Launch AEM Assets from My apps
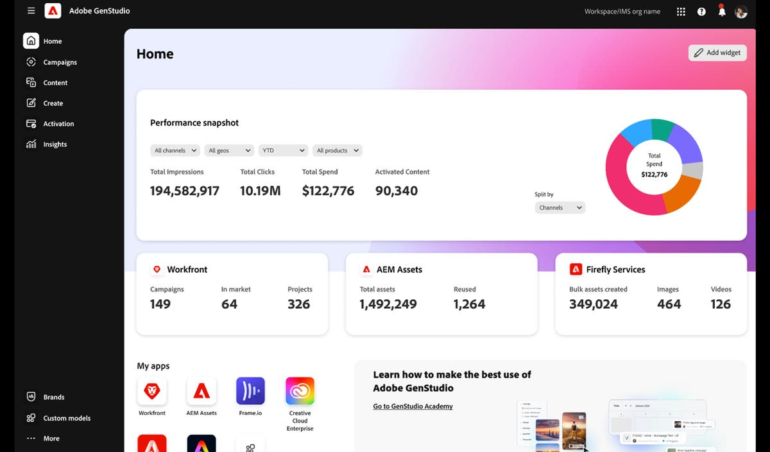The height and width of the screenshot is (452, 770). tap(201, 391)
